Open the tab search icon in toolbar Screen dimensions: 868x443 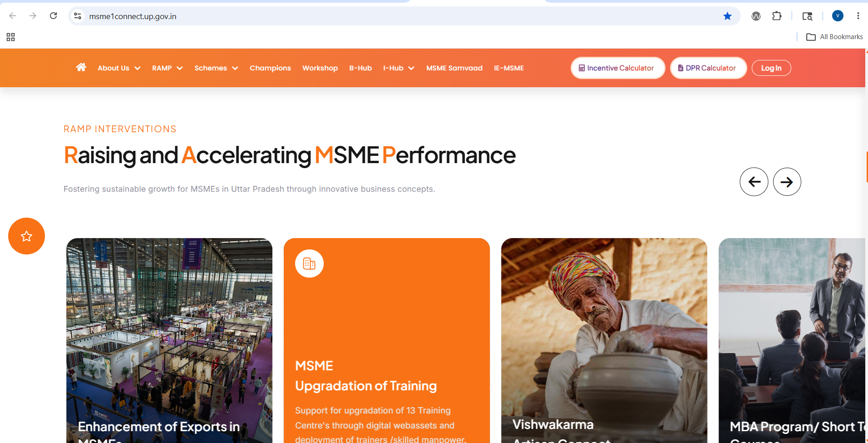click(x=807, y=16)
